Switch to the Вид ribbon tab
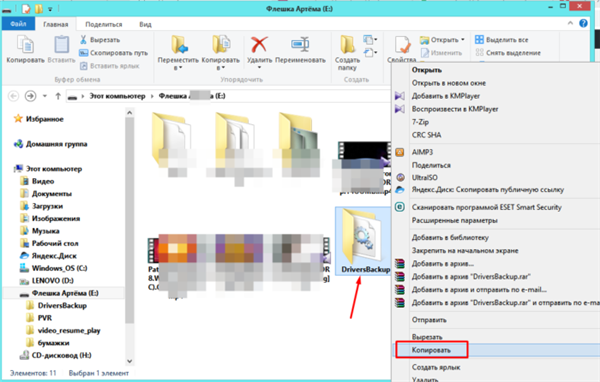 (x=145, y=24)
